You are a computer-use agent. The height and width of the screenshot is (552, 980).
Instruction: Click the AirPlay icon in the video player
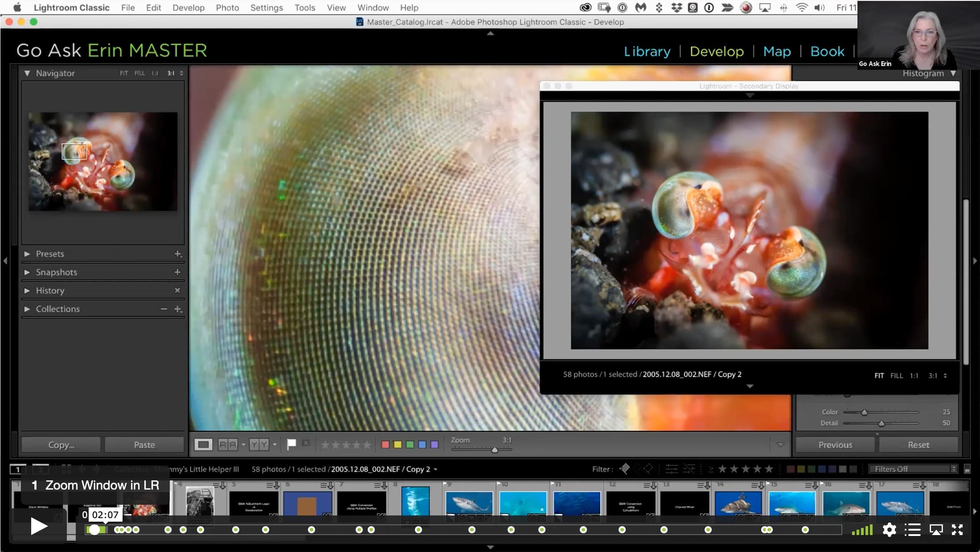point(936,530)
